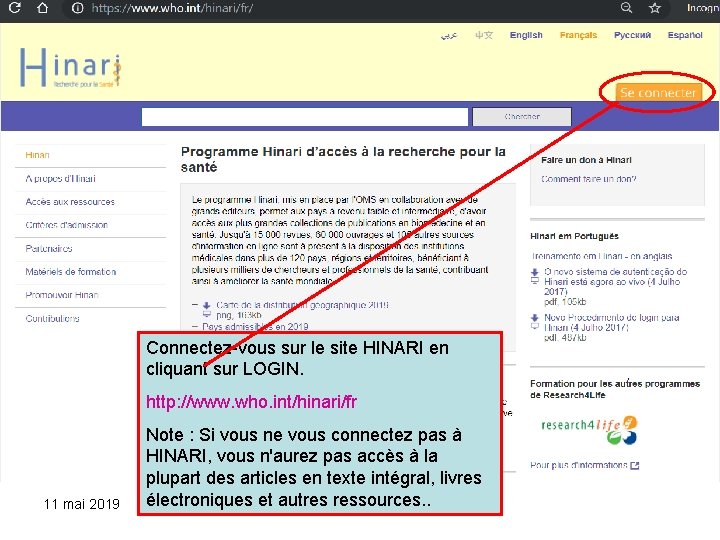Select Français language option
The image size is (720, 540).
(578, 35)
